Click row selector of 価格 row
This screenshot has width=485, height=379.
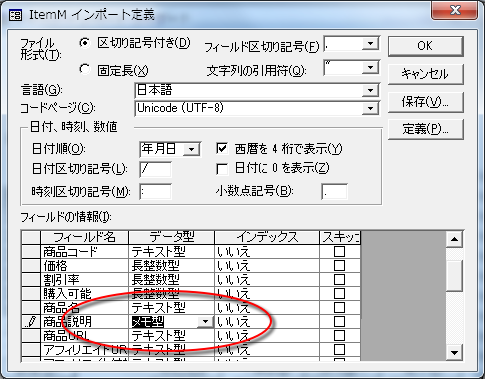tap(31, 265)
